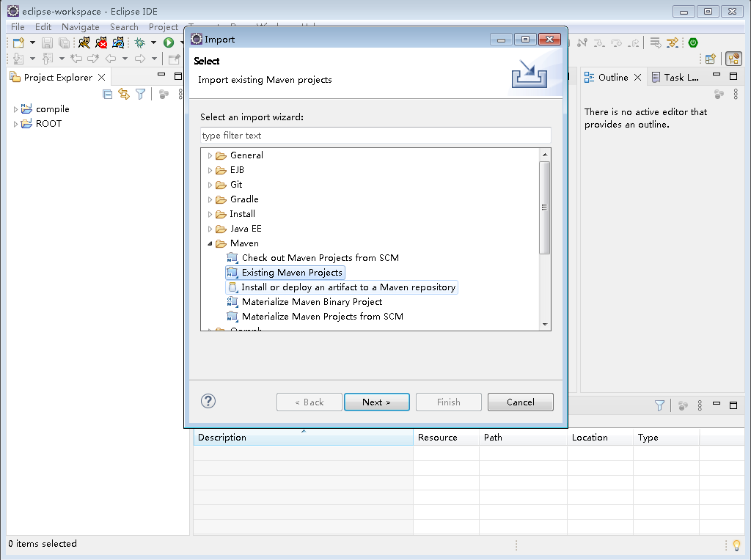This screenshot has width=751, height=560.
Task: Click Collapse All in Project Explorer
Action: point(108,95)
